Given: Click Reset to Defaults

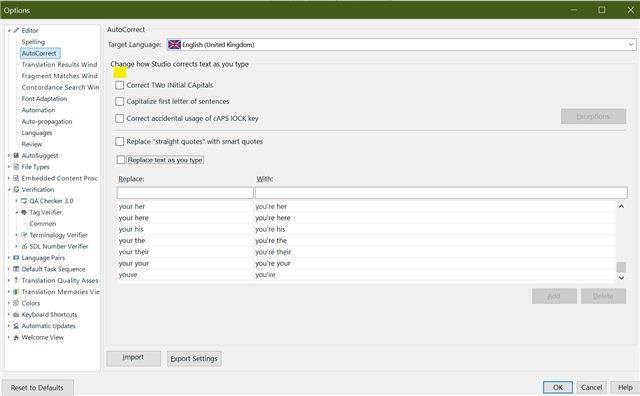Looking at the screenshot, I should point(37,387).
